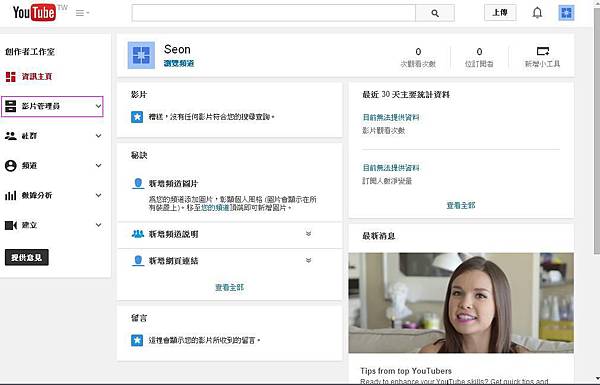Click the star icon in 留言 card

pos(137,340)
